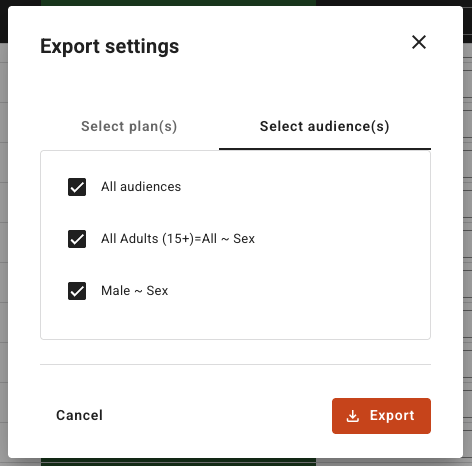This screenshot has width=472, height=466.
Task: Toggle the All Adults (15+)=All ~ Sex checkbox
Action: 77,239
